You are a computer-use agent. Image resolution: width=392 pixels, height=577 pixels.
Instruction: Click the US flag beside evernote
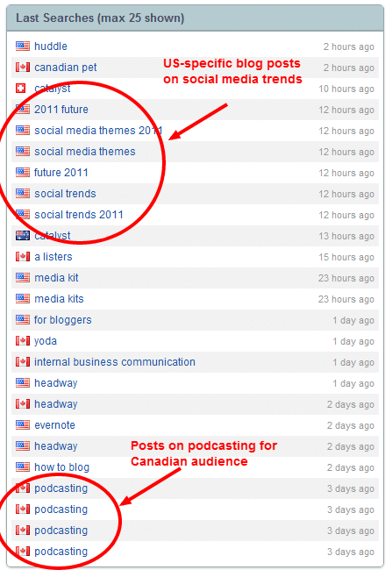[x=23, y=425]
